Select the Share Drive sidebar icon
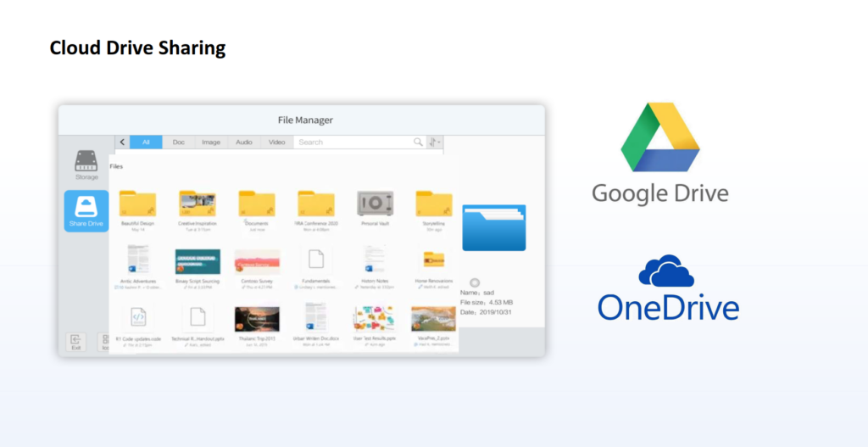The height and width of the screenshot is (447, 868). click(x=86, y=209)
